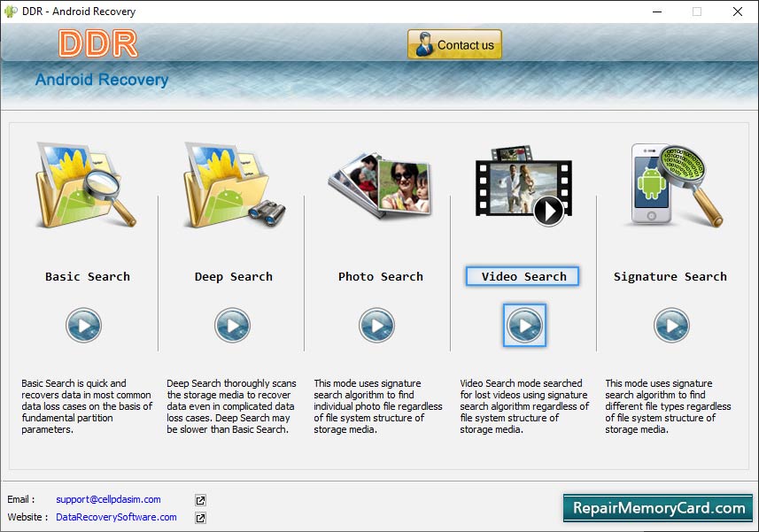Click the Basic Search description paragraph

pyautogui.click(x=87, y=406)
